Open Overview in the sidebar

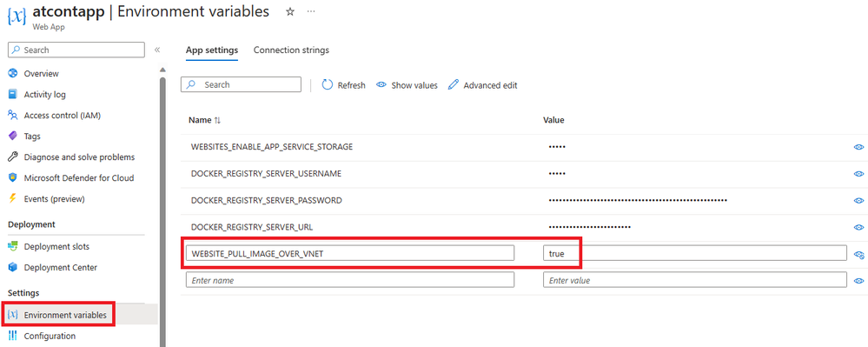pyautogui.click(x=41, y=73)
